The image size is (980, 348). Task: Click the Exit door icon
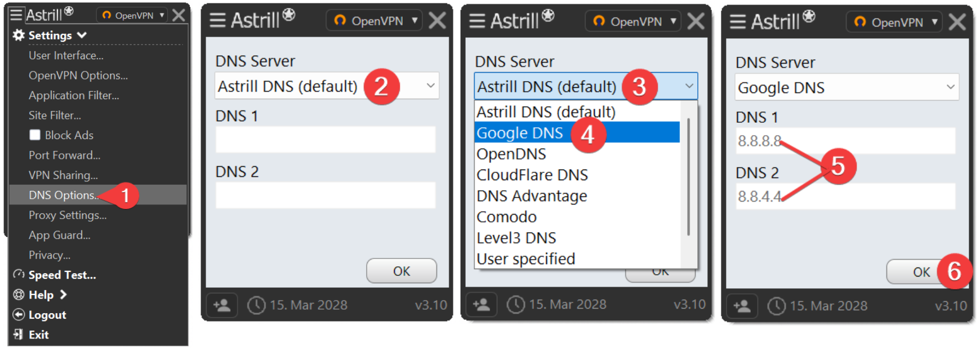point(18,334)
